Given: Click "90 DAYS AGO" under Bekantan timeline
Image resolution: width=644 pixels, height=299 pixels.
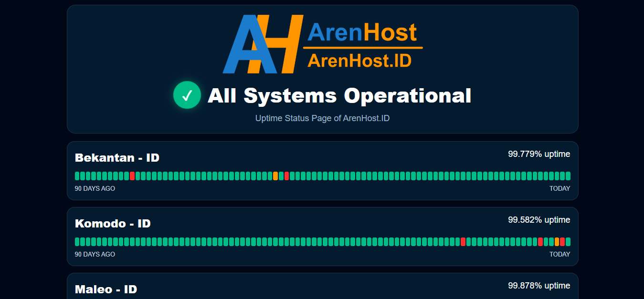Looking at the screenshot, I should (x=95, y=188).
